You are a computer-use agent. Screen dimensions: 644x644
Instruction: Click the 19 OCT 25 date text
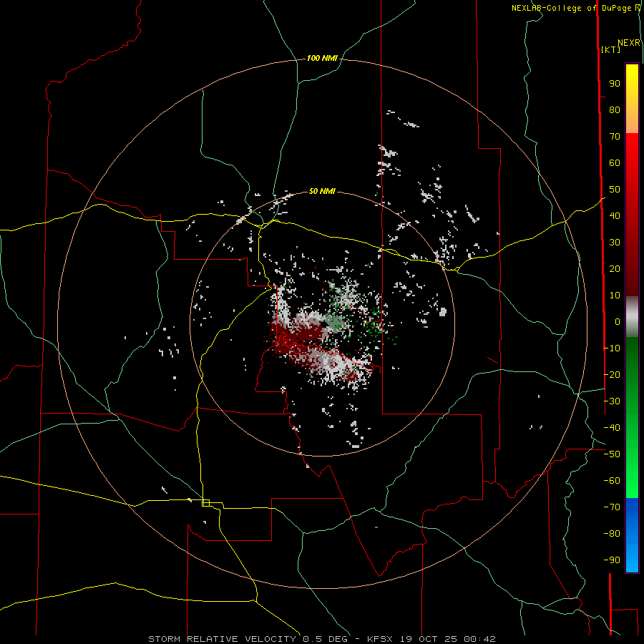(x=429, y=639)
